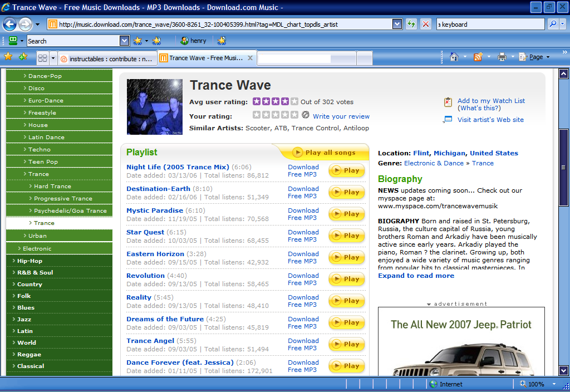
Task: Open a new blank tab
Action: coord(365,58)
